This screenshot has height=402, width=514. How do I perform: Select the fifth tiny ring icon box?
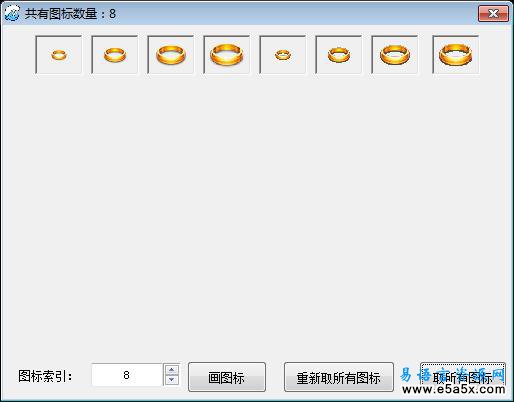283,55
